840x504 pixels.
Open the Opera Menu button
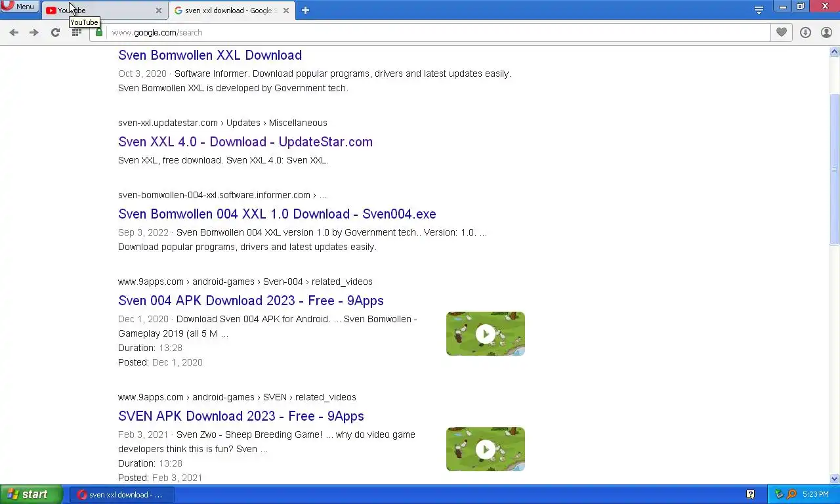(19, 6)
